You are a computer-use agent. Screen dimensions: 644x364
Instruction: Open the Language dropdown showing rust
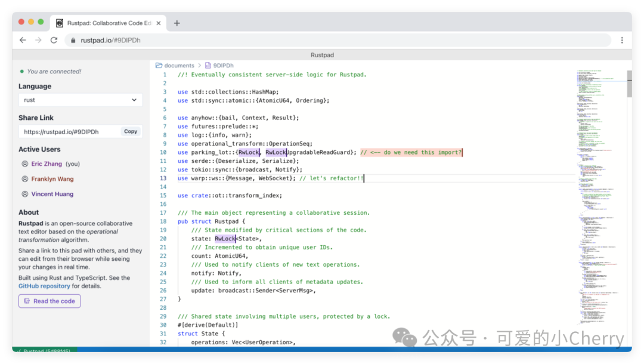coord(80,100)
